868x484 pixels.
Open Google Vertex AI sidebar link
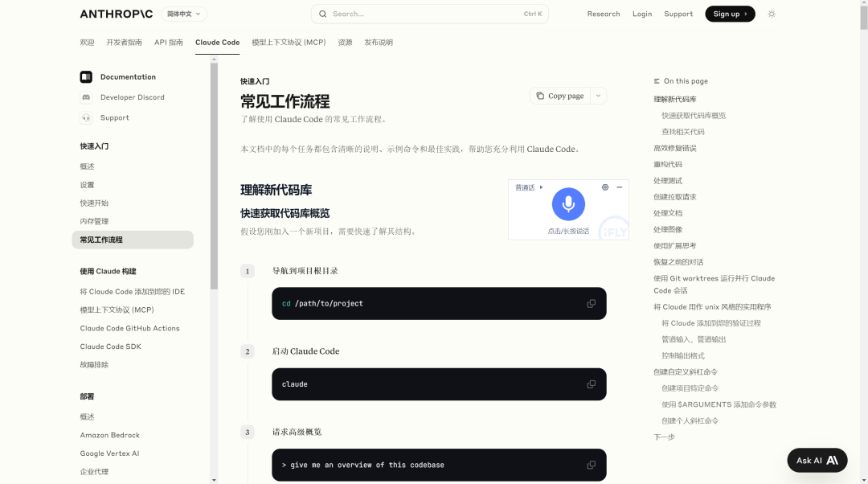click(109, 453)
